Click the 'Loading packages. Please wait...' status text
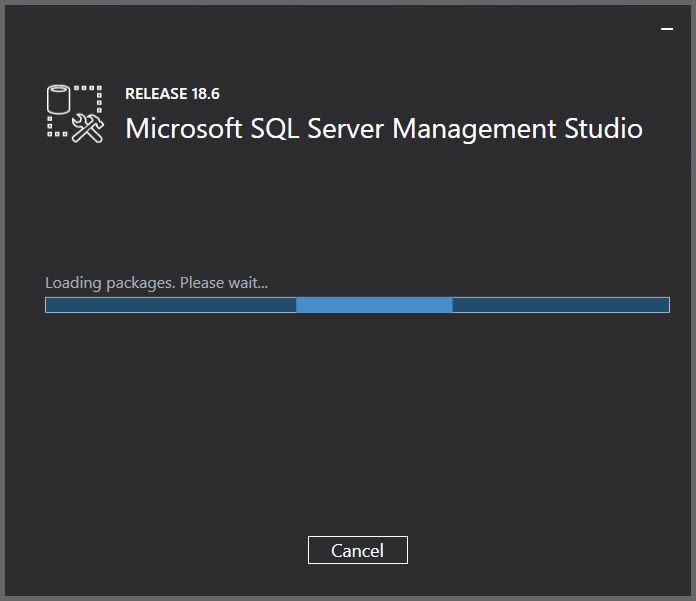Image resolution: width=696 pixels, height=601 pixels. pyautogui.click(x=156, y=283)
